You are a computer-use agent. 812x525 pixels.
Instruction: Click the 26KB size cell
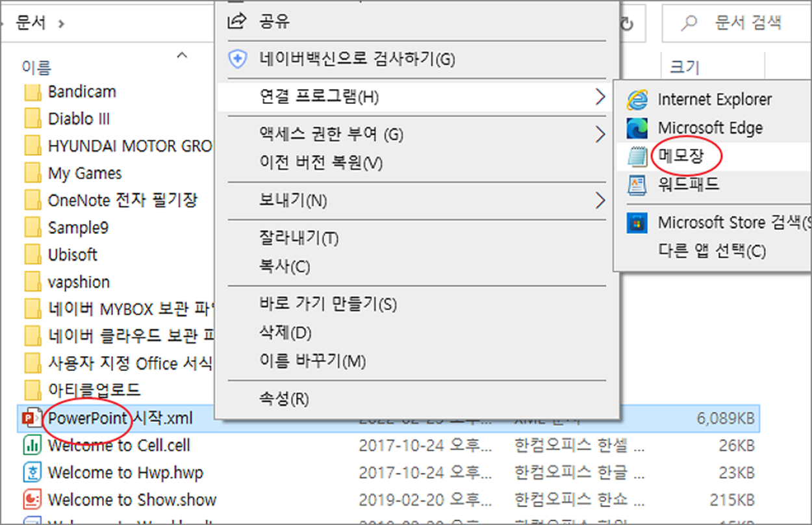[x=737, y=446]
